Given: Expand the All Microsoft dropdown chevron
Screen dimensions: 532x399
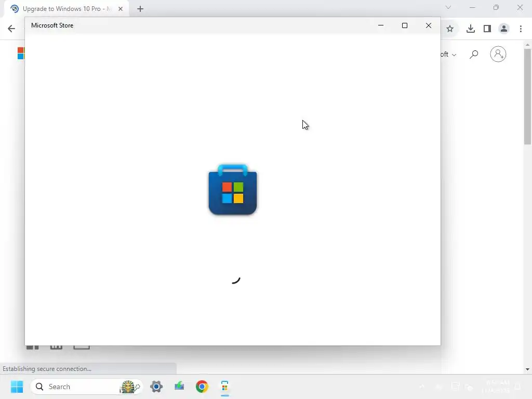Looking at the screenshot, I should click(454, 55).
